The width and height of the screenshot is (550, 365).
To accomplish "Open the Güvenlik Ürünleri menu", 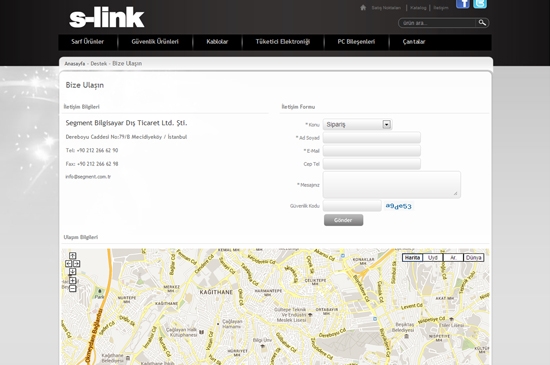I will coord(155,42).
